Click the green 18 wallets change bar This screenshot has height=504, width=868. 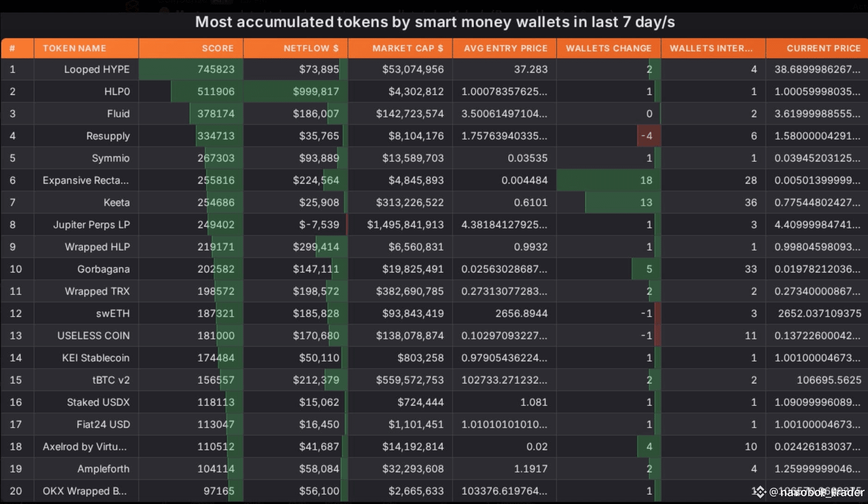(x=609, y=180)
